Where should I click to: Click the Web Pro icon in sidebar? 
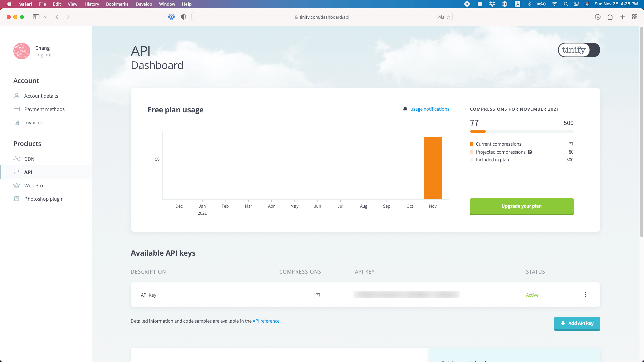[17, 185]
